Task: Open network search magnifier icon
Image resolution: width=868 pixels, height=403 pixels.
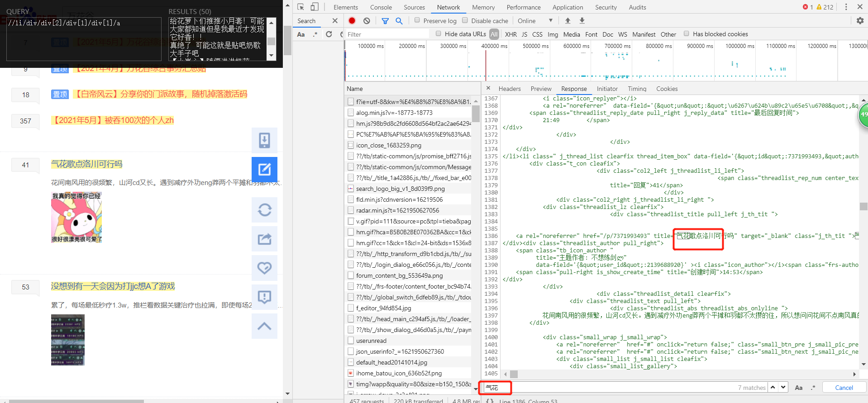Action: point(399,20)
